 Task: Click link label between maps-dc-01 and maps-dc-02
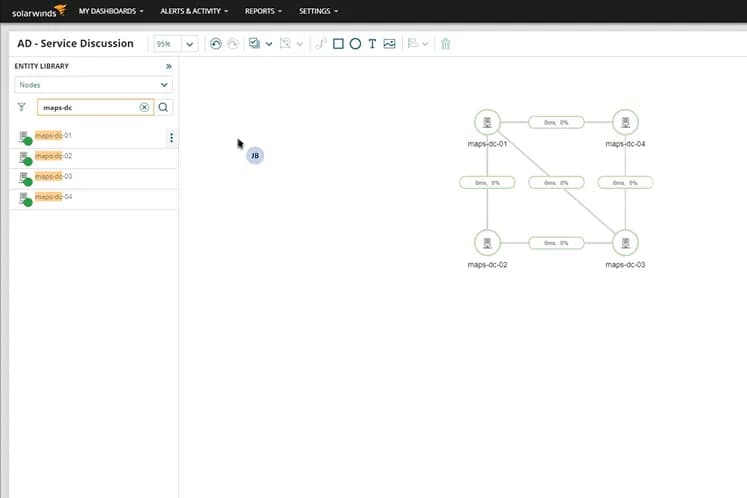[x=487, y=183]
